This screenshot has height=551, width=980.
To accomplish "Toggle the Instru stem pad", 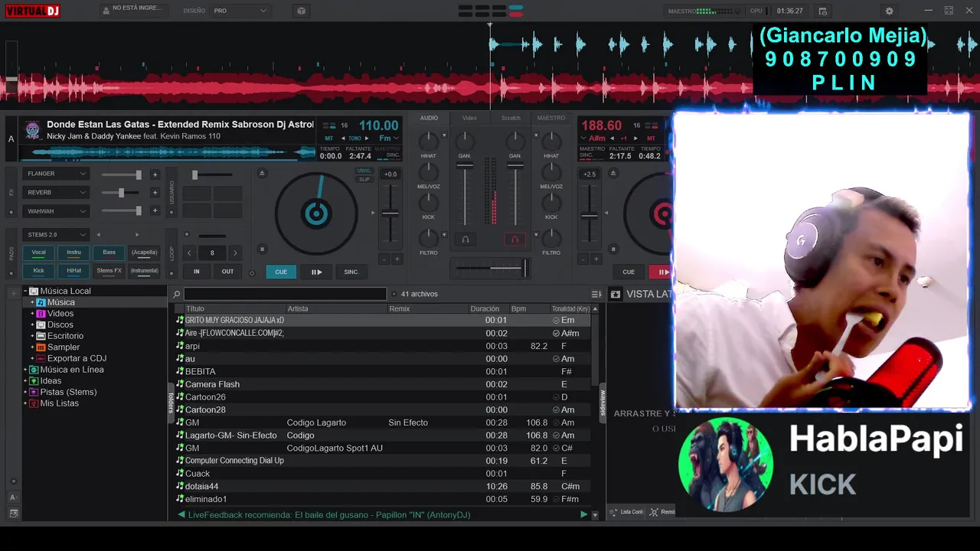I will [73, 253].
